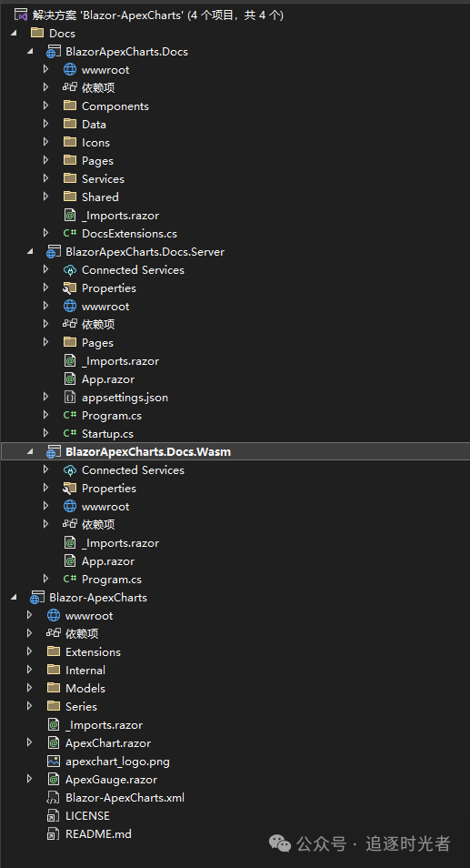Click the JSON file icon for appsettings.json
The width and height of the screenshot is (470, 868).
[x=70, y=398]
